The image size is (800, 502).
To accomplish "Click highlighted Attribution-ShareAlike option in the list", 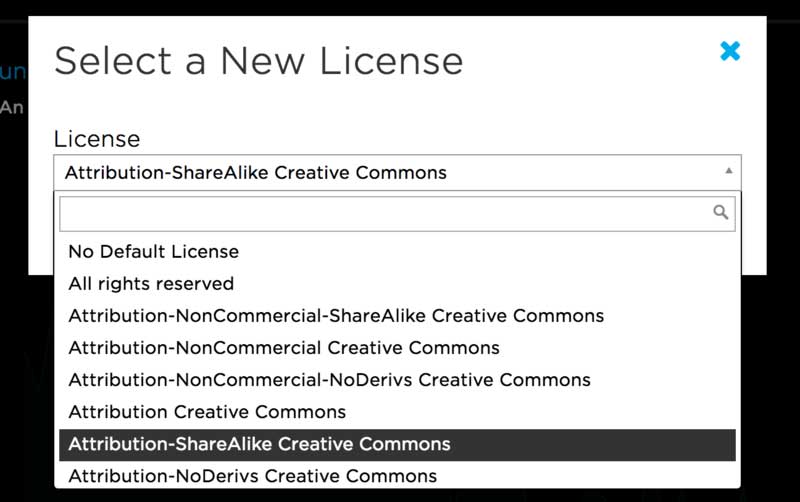I will [x=259, y=444].
